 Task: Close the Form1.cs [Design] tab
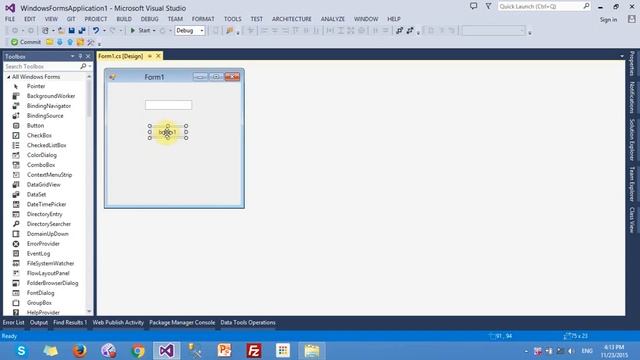click(158, 56)
